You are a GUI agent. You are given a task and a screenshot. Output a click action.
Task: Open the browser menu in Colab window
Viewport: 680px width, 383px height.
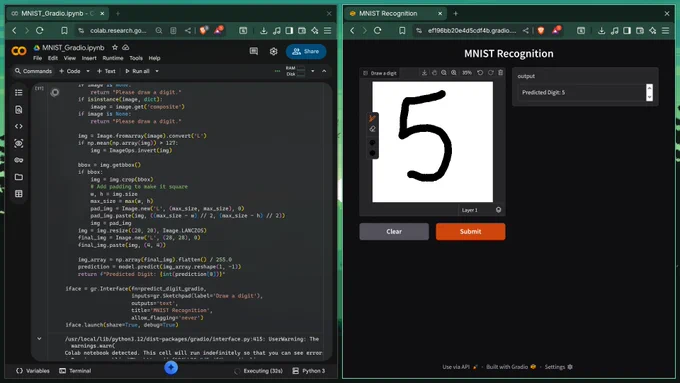point(327,30)
